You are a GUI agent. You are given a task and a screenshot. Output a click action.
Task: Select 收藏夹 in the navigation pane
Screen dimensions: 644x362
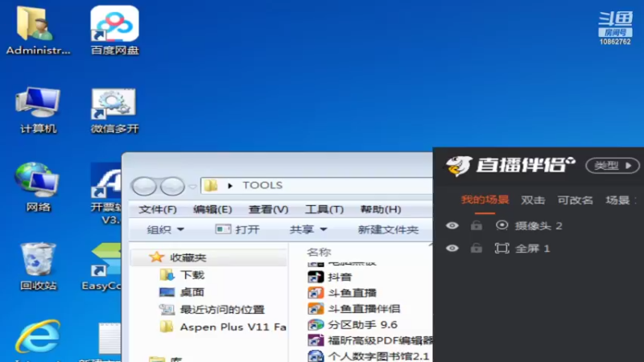208,257
